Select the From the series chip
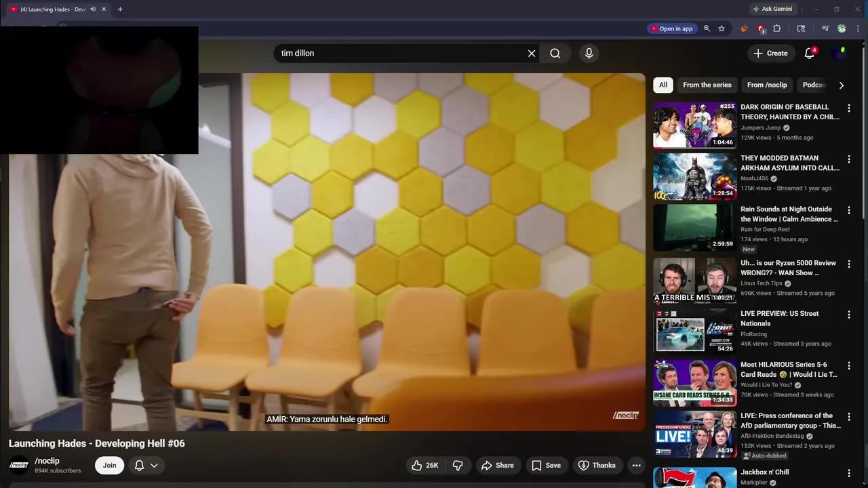The height and width of the screenshot is (488, 868). tap(707, 85)
